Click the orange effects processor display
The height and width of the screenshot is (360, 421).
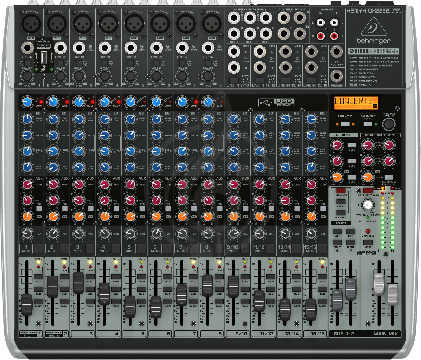(x=356, y=103)
